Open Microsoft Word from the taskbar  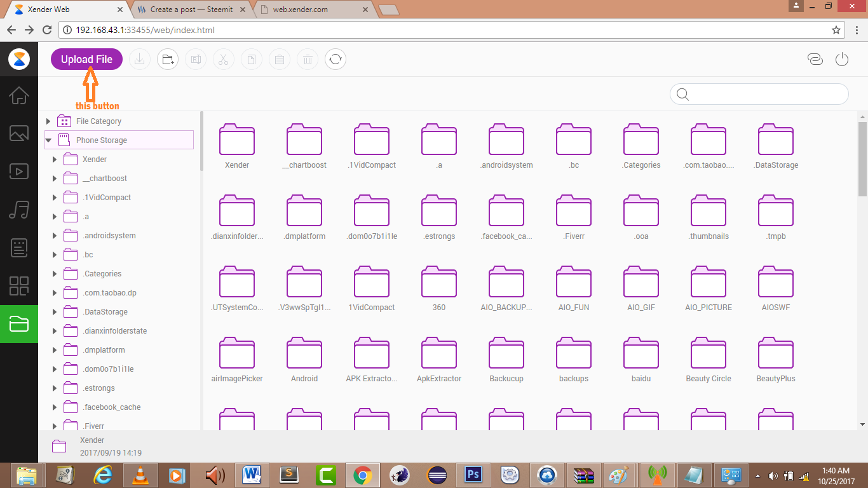point(252,475)
